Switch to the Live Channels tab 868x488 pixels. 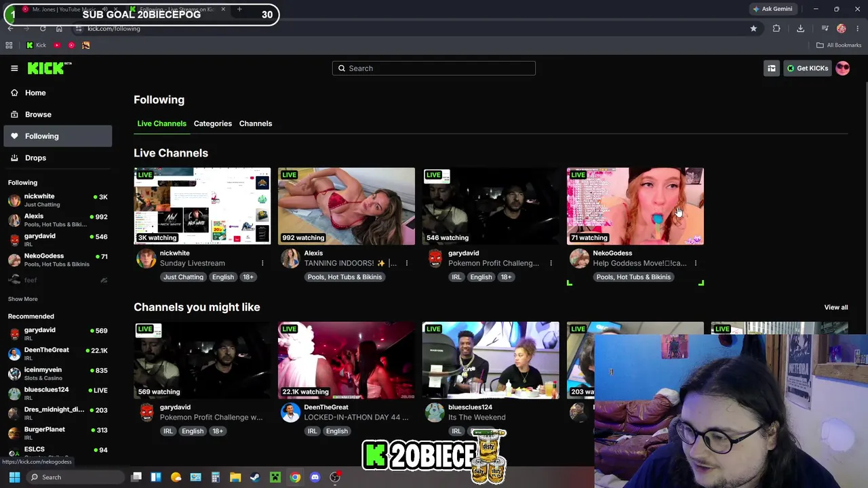pyautogui.click(x=161, y=123)
